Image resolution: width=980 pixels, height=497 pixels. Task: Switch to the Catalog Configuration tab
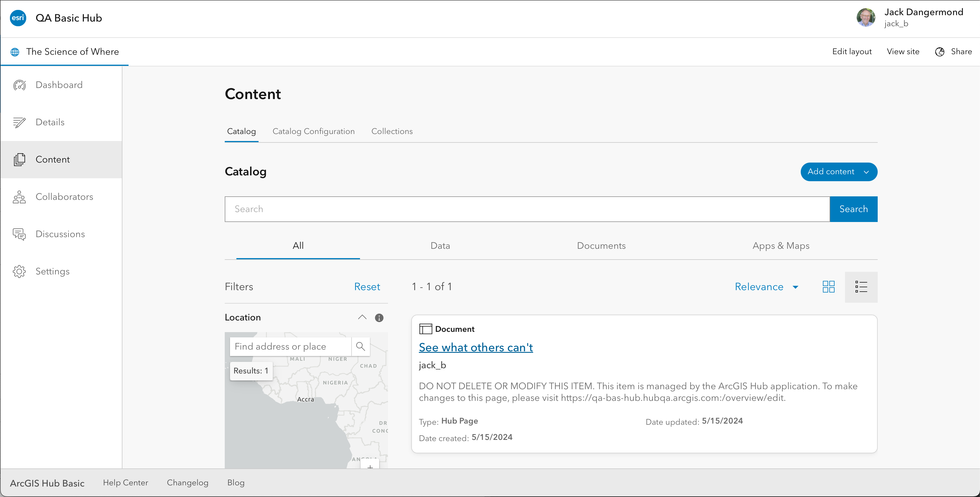click(x=313, y=131)
